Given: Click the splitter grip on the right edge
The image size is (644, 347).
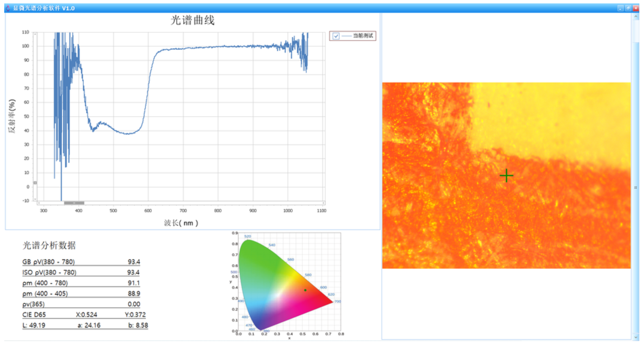Looking at the screenshot, I should pos(635,187).
